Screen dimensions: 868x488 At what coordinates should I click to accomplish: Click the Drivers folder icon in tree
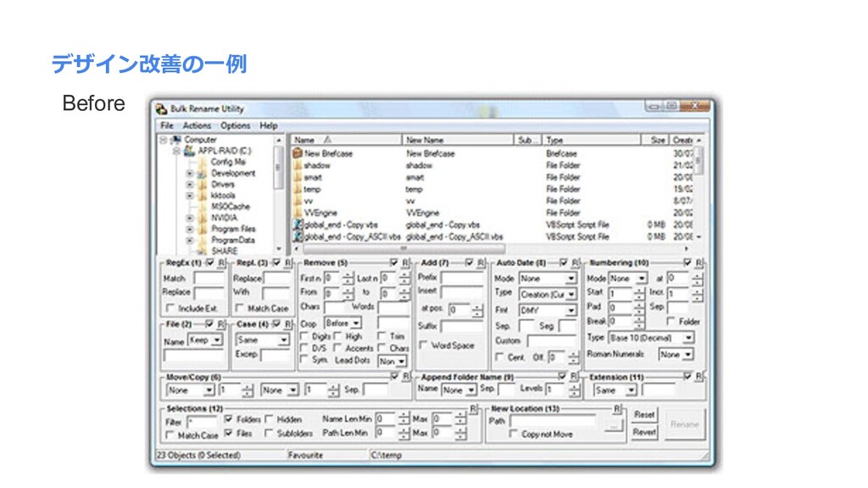tap(203, 184)
